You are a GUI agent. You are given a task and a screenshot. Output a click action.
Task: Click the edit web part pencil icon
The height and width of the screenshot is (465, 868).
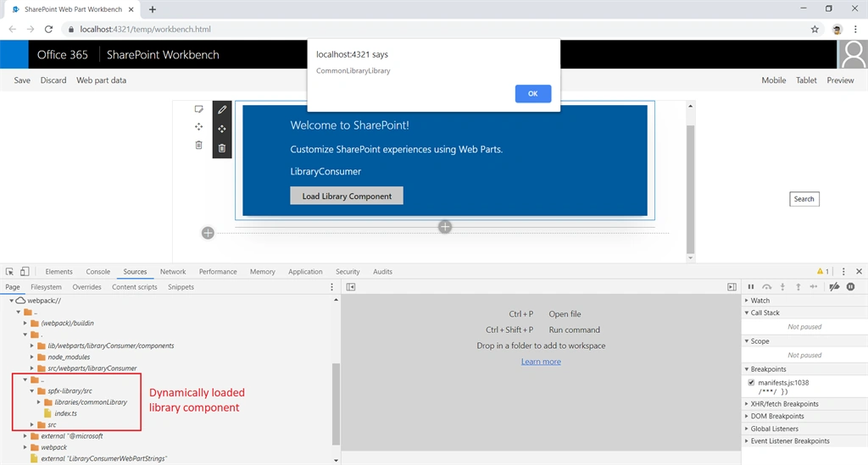pos(222,109)
